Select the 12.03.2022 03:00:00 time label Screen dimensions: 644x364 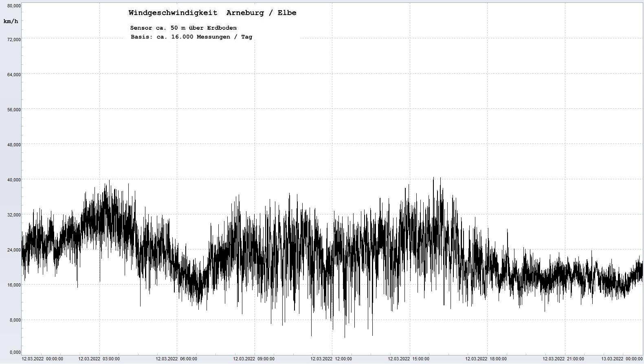pyautogui.click(x=99, y=359)
